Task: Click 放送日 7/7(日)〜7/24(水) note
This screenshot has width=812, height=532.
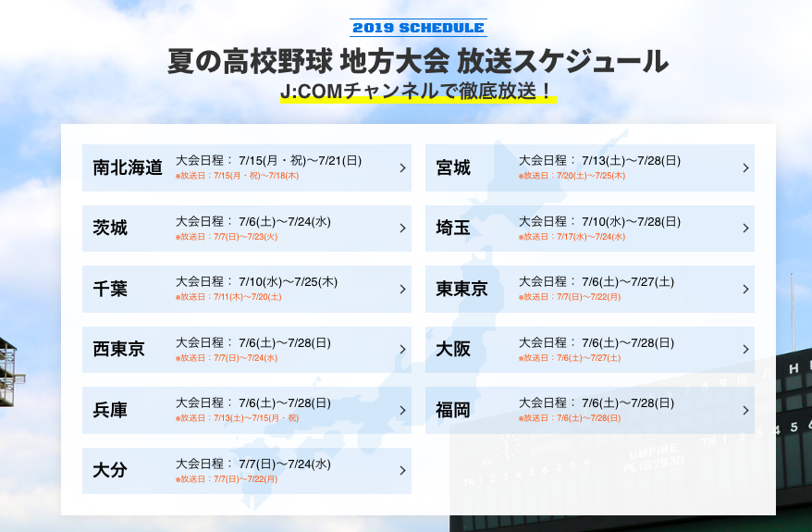Action: click(x=227, y=358)
